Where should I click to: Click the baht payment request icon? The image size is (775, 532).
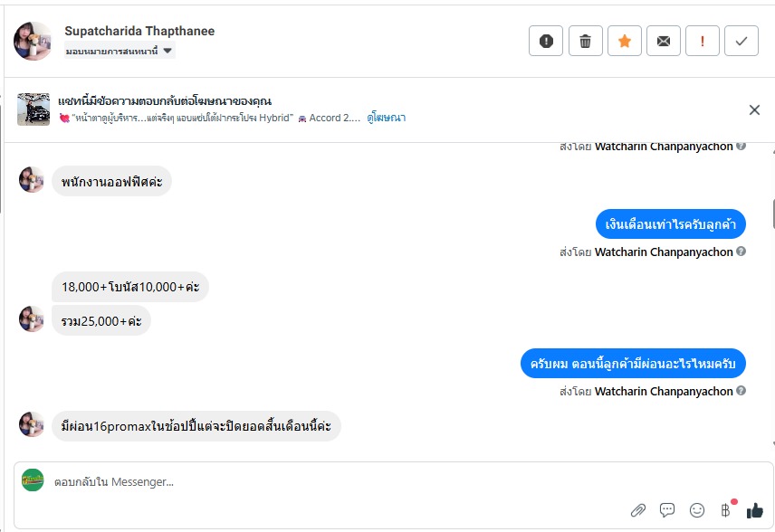725,510
